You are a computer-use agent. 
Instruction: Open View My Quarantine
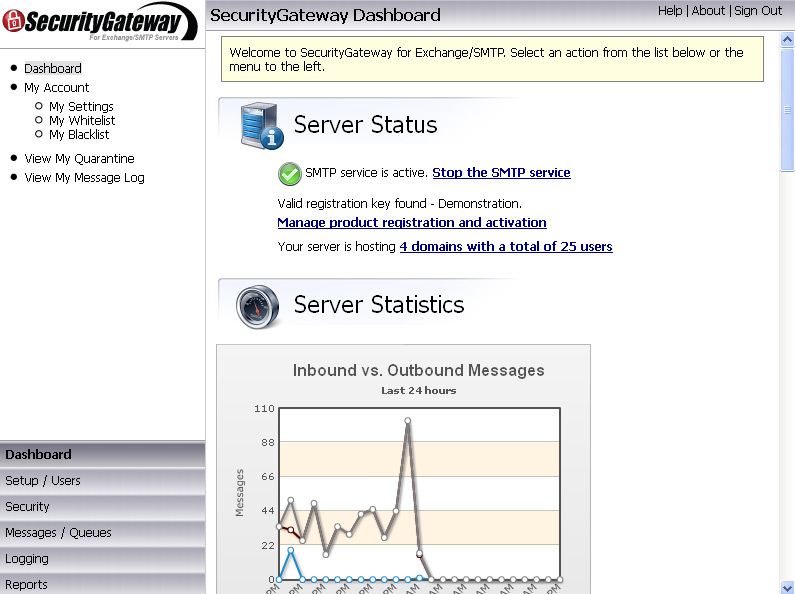pos(79,159)
